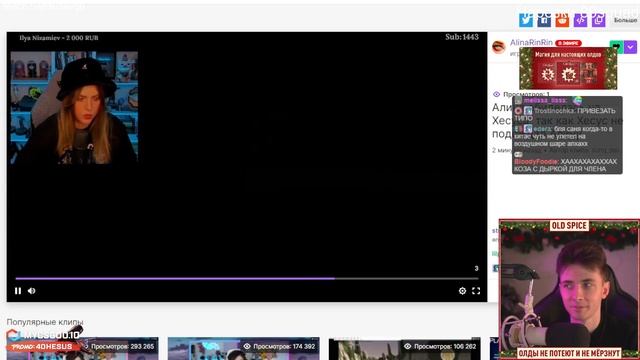Pause the clip playback
Image resolution: width=640 pixels, height=360 pixels.
(x=18, y=291)
